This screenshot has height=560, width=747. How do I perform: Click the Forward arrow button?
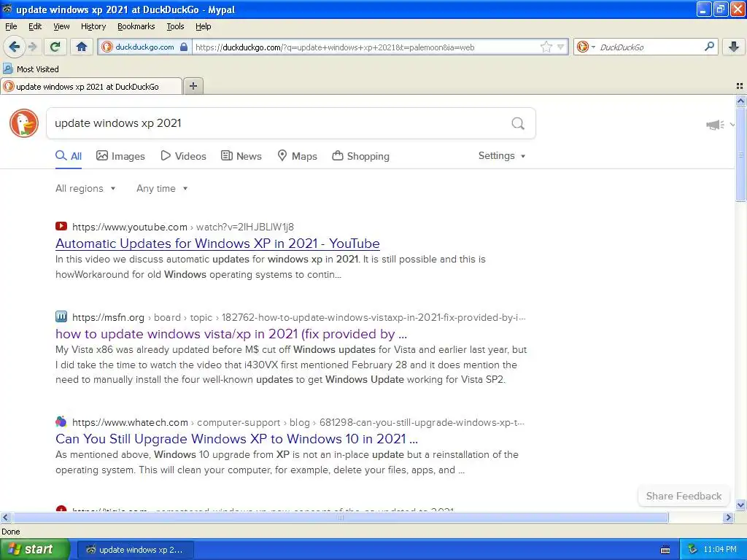[x=32, y=47]
